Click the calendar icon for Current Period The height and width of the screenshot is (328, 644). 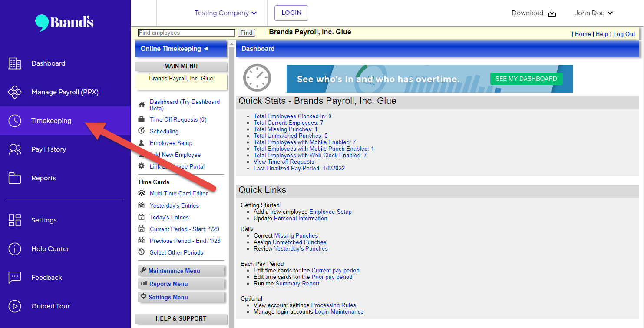(x=141, y=229)
